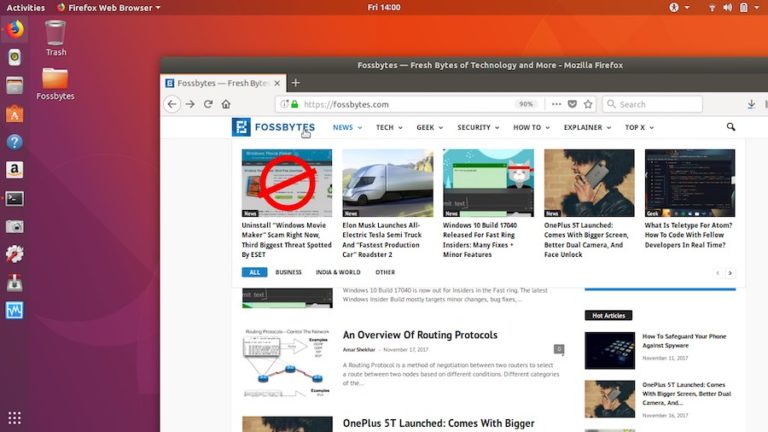768x432 pixels.
Task: Open the Screenshot camera app in dock
Action: click(x=15, y=226)
